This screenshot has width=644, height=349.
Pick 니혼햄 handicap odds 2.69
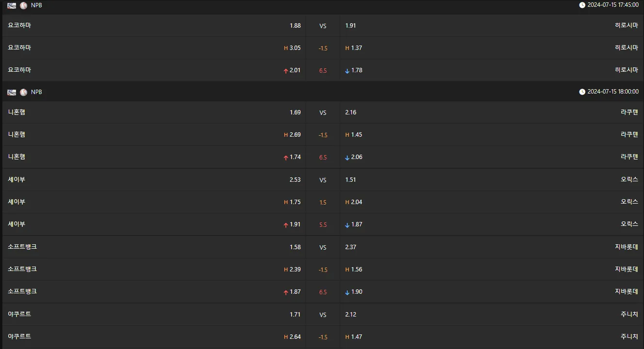click(x=295, y=135)
